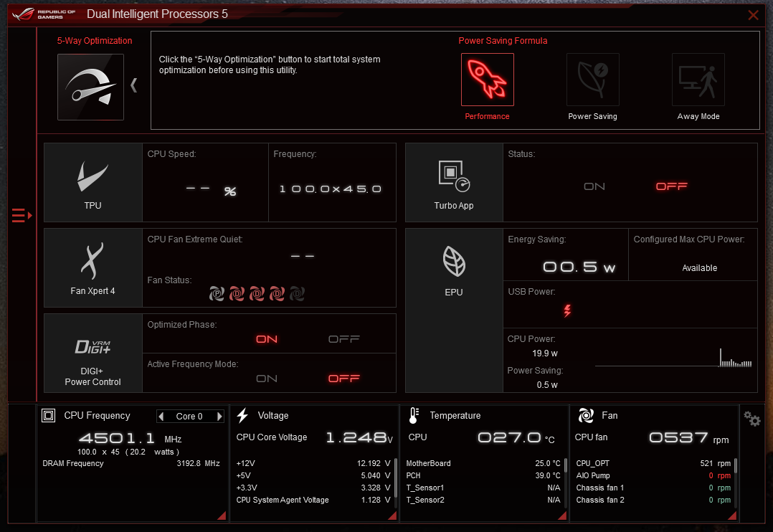This screenshot has width=773, height=532.
Task: Click the Temperature thermometer icon
Action: coord(414,416)
